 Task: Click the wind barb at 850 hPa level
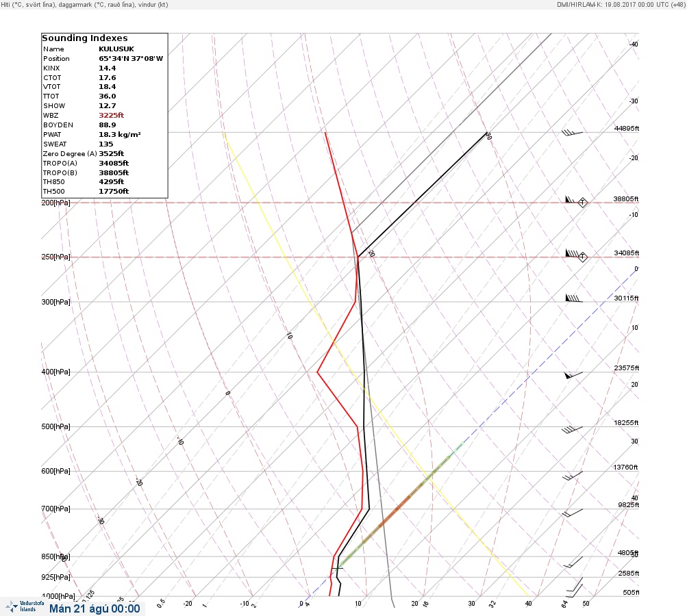click(573, 562)
